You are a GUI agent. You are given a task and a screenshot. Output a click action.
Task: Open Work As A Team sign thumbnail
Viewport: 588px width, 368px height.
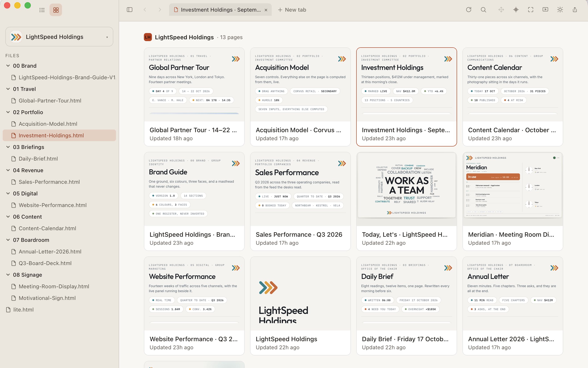[x=406, y=189]
